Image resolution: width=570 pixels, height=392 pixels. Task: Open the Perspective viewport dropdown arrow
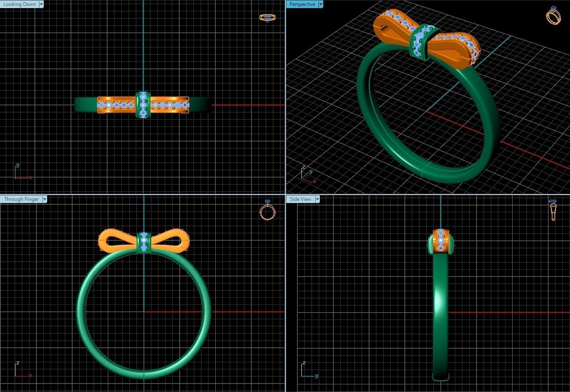pos(321,4)
